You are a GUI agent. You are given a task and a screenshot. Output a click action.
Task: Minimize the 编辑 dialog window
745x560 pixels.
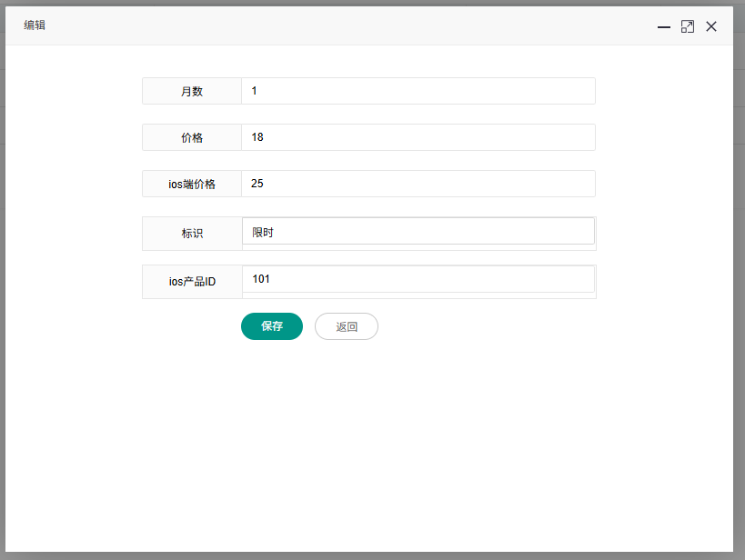(664, 26)
